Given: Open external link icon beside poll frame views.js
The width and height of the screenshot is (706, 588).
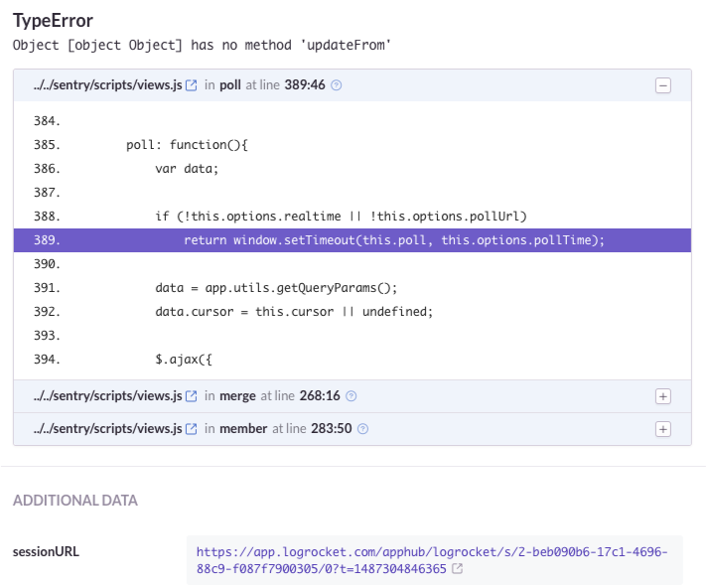Looking at the screenshot, I should (x=192, y=85).
